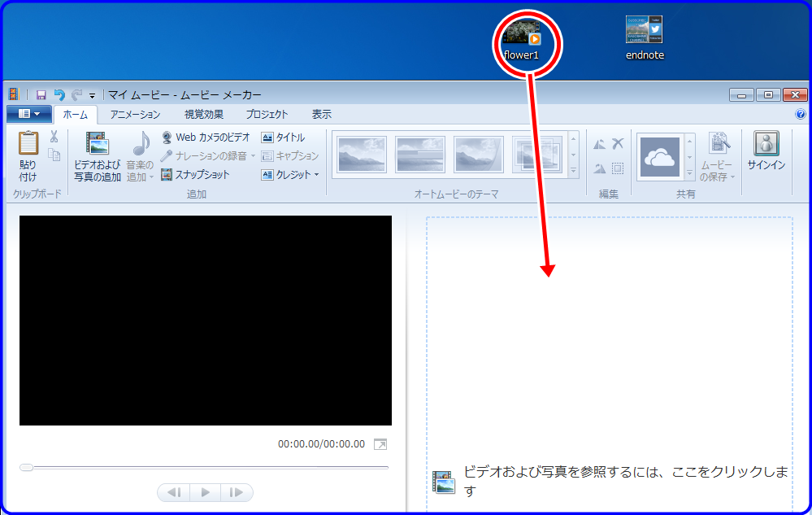Take a スナップショット
Viewport: 812px width, 515px height.
tap(195, 175)
